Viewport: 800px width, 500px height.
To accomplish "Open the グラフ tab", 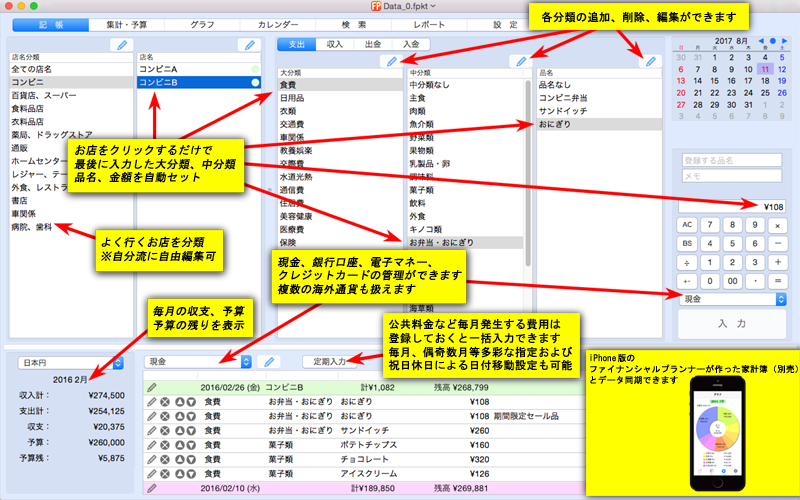I will tap(202, 24).
